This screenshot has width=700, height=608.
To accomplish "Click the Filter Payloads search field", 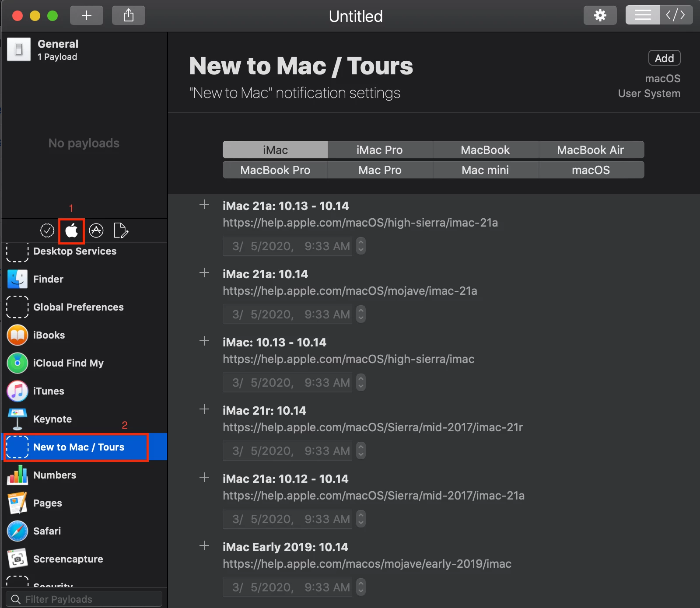I will [x=84, y=599].
